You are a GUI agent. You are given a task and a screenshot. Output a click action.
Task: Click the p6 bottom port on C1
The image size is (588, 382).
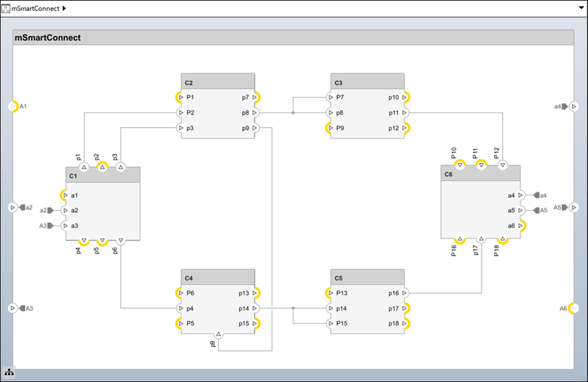(120, 240)
